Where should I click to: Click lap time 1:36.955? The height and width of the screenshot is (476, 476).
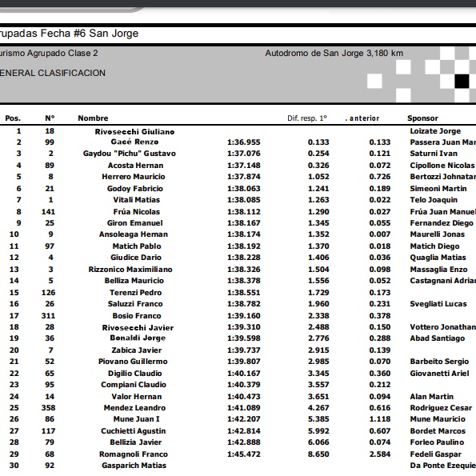click(244, 142)
